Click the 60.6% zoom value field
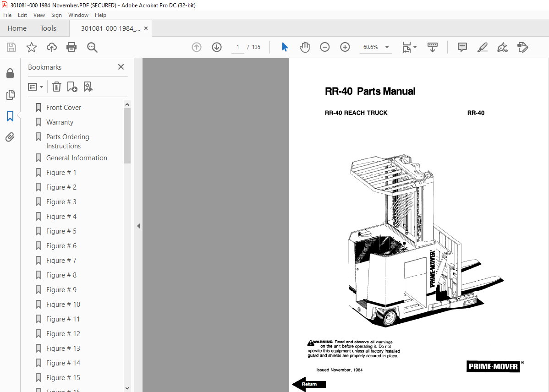This screenshot has height=392, width=549. click(371, 47)
